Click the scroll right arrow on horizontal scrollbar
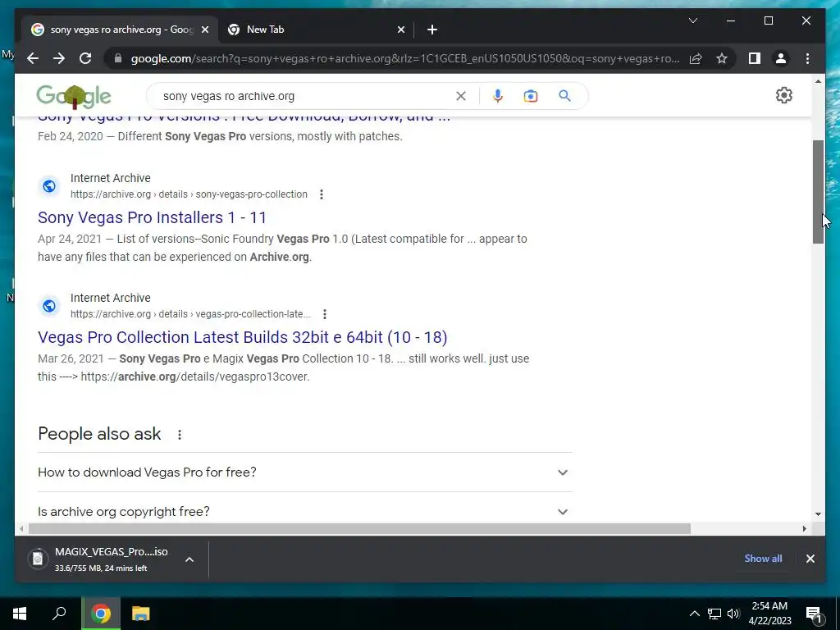This screenshot has height=630, width=840. pos(804,529)
